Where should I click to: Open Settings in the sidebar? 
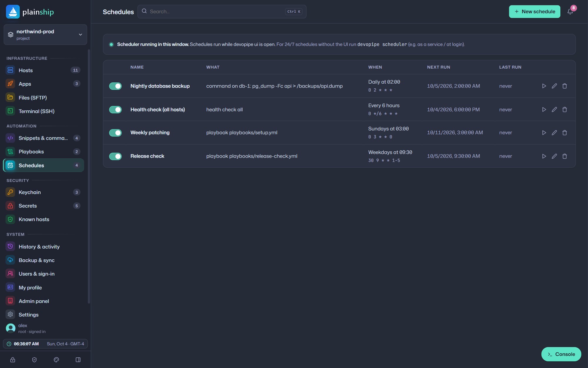44,315
